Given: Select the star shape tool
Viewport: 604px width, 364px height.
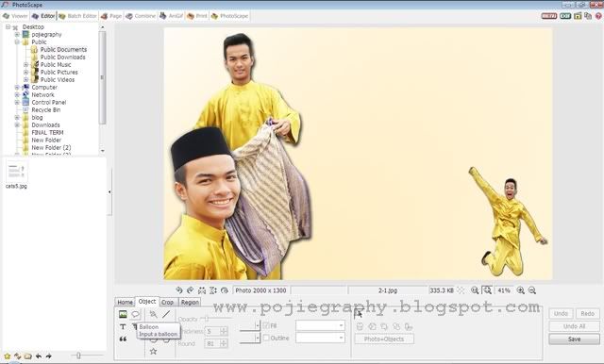Looking at the screenshot, I should [x=153, y=351].
